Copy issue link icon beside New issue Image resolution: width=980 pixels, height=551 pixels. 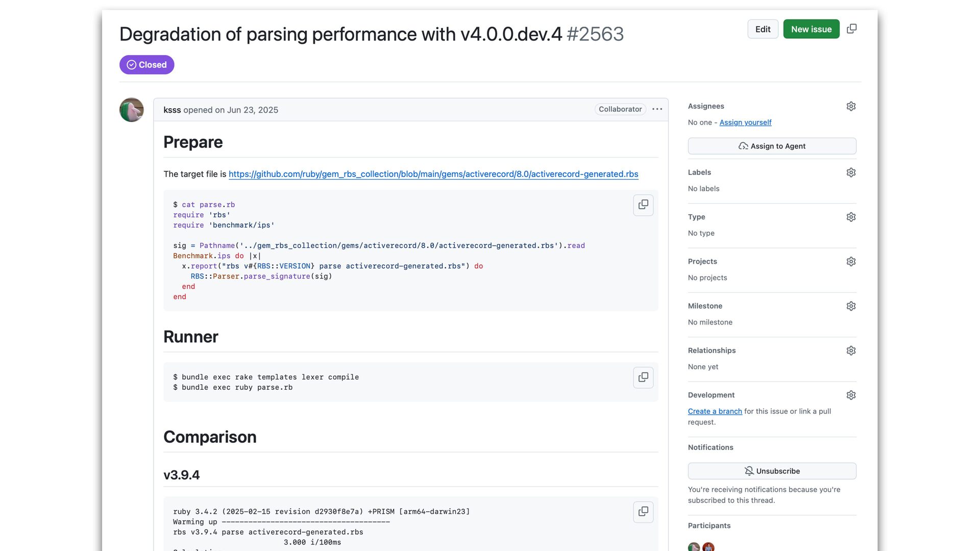coord(851,29)
